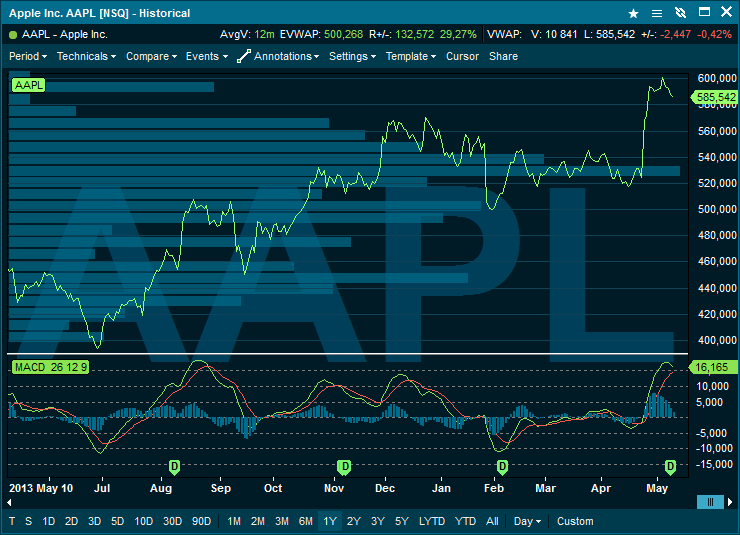This screenshot has height=535, width=740.
Task: Open the hamburger menu icon
Action: tap(656, 14)
